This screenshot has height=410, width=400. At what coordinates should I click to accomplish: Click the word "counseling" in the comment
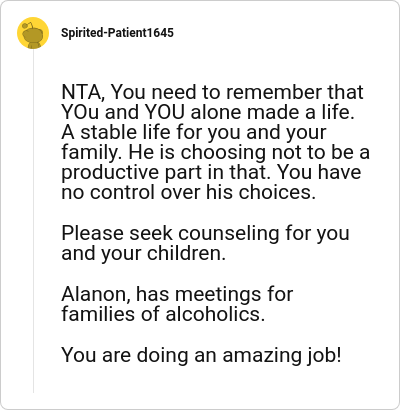tap(229, 233)
